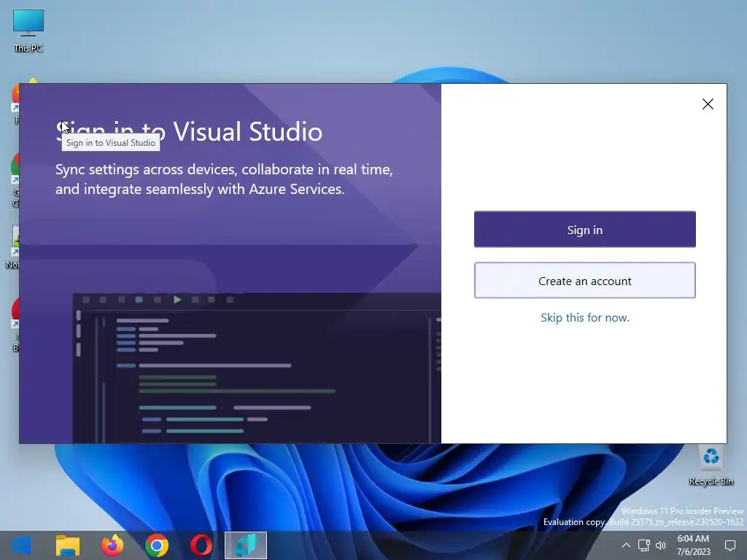Open the taskbar clock showing 6:04 AM
Screen dimensions: 747x560
[x=693, y=545]
